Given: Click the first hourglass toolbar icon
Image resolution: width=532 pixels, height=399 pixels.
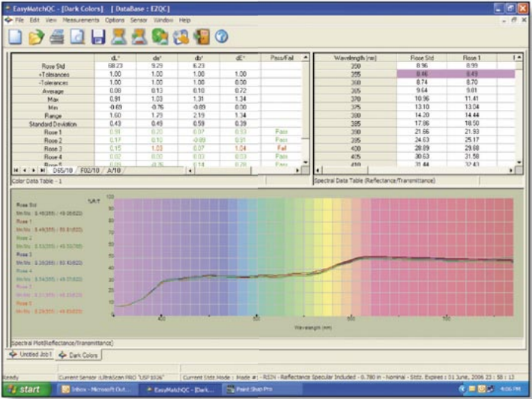Looking at the screenshot, I should (118, 37).
